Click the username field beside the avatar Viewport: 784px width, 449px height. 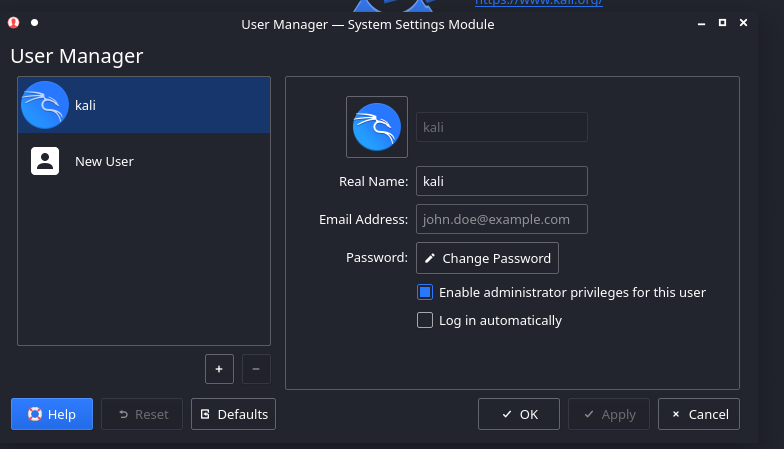click(501, 127)
